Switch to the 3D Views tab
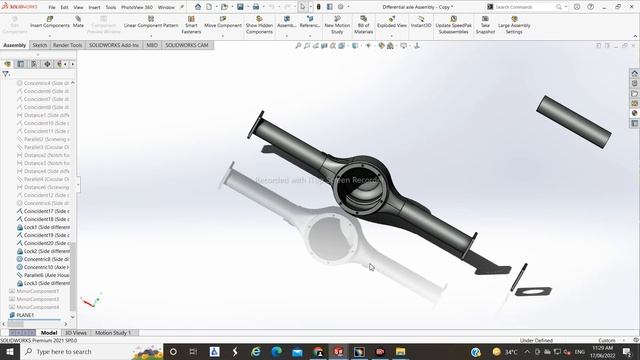Screen dimensions: 640x360 pos(76,333)
